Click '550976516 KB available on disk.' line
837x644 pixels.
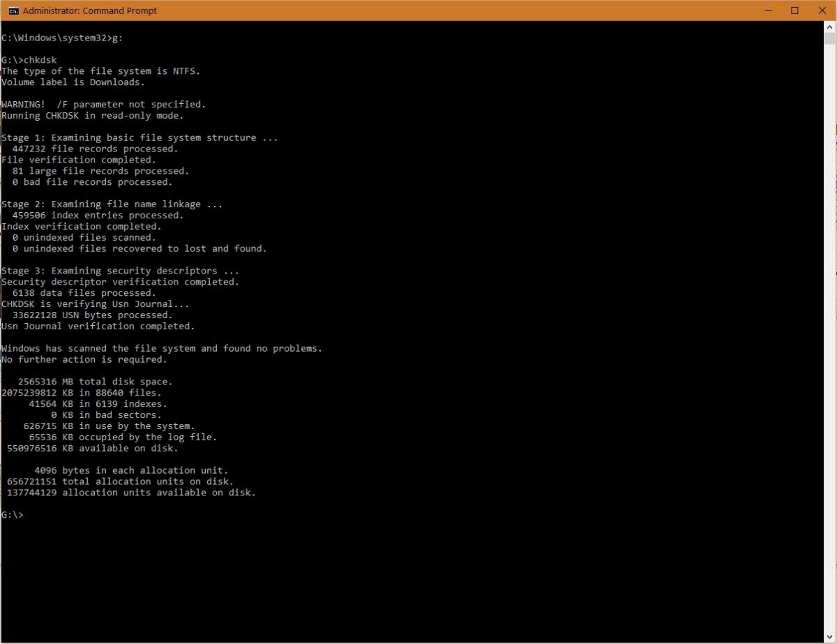[x=93, y=449]
